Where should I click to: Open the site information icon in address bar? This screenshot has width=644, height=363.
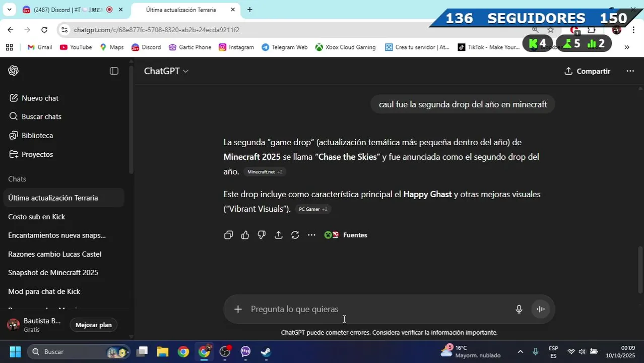pos(64,30)
